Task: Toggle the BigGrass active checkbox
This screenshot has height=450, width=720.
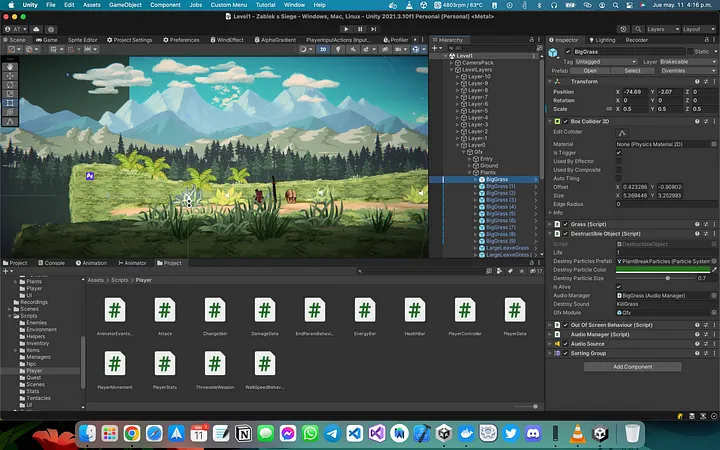Action: pyautogui.click(x=568, y=51)
